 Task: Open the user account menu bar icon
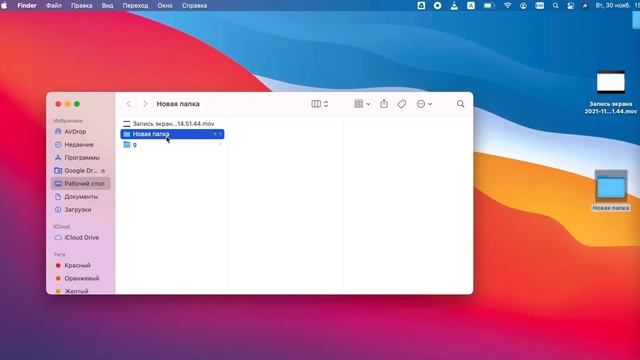523,6
